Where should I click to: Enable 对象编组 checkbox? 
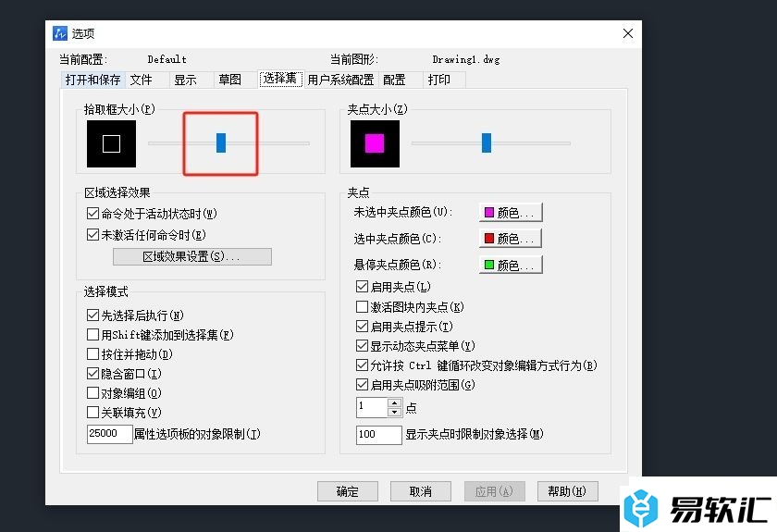92,393
